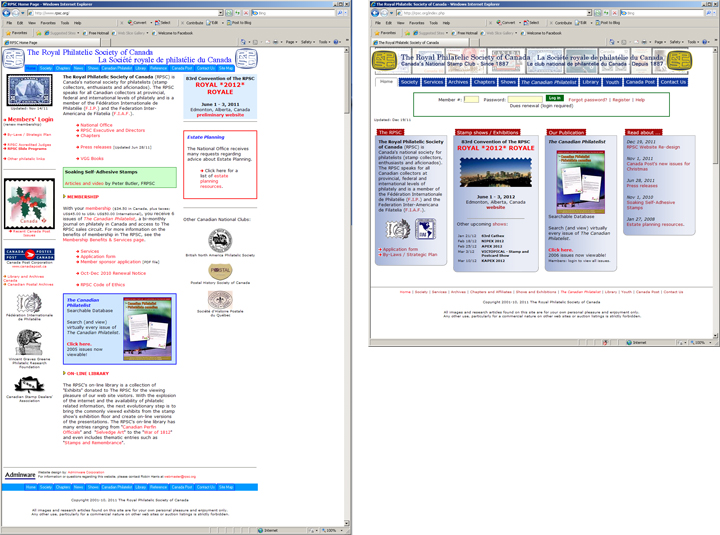Viewport: 720px width, 535px height.
Task: Click Select button in left window toolbar
Action: (163, 23)
